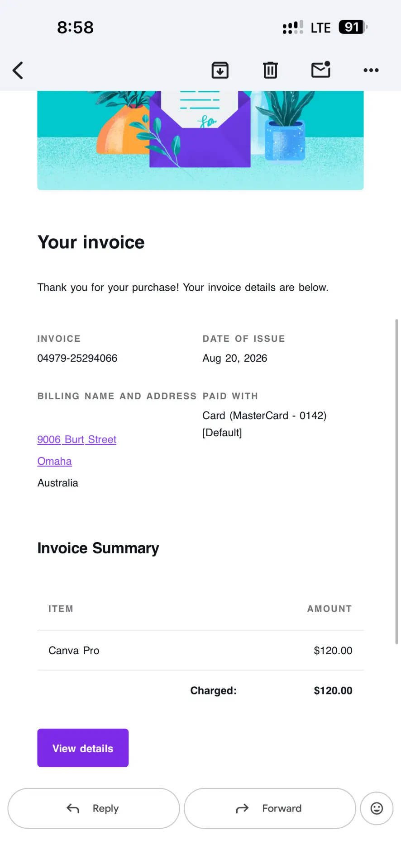
Task: Open the 9006 Burt Street link
Action: [77, 439]
